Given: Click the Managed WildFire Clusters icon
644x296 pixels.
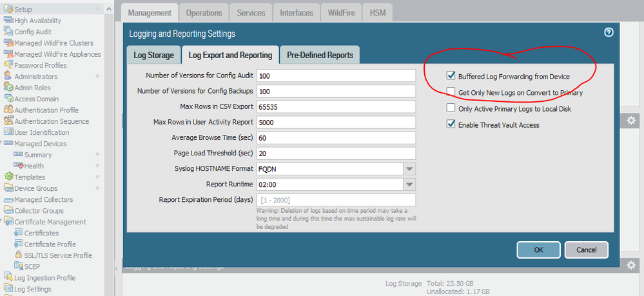Looking at the screenshot, I should point(8,43).
